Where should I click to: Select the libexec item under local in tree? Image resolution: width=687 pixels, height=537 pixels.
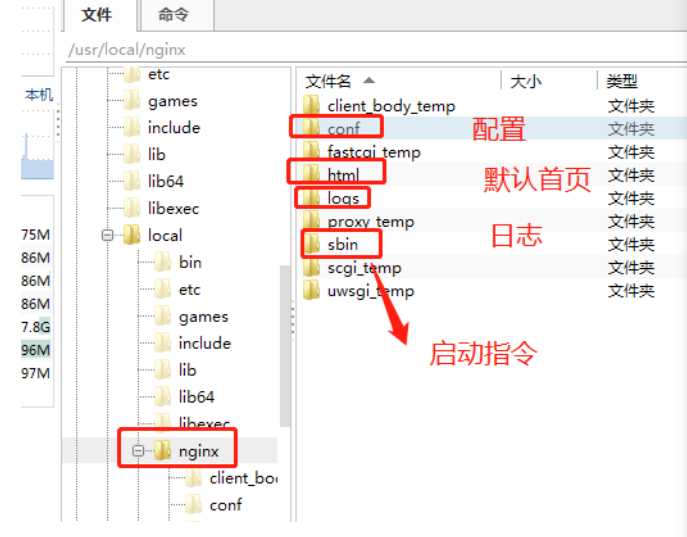point(204,422)
